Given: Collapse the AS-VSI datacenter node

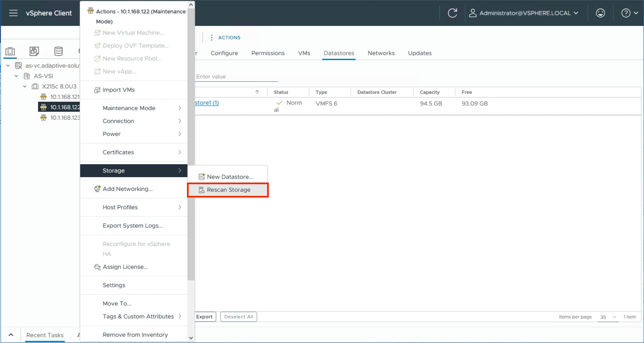Looking at the screenshot, I should point(16,76).
